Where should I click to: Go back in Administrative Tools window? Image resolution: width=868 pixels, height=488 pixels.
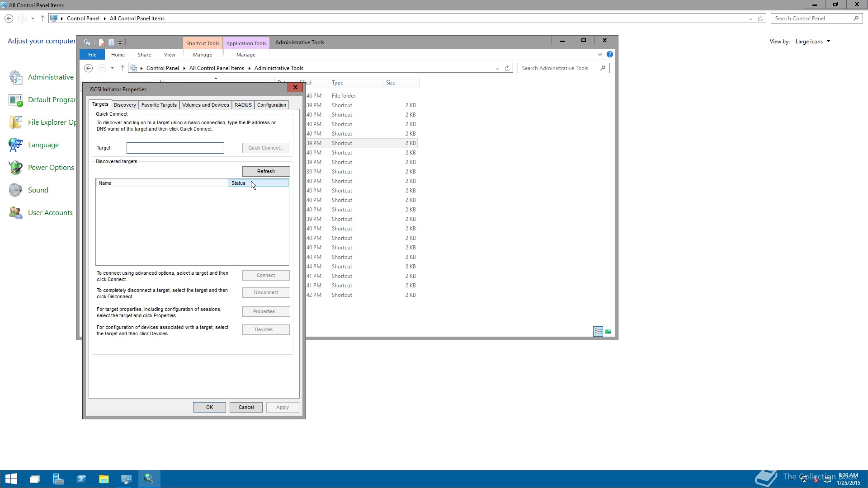[89, 68]
